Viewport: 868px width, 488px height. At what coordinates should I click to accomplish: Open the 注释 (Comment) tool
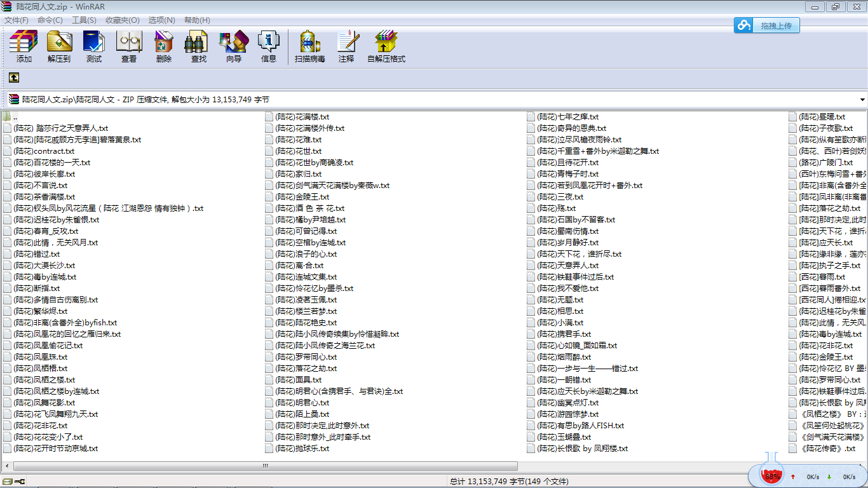(346, 46)
